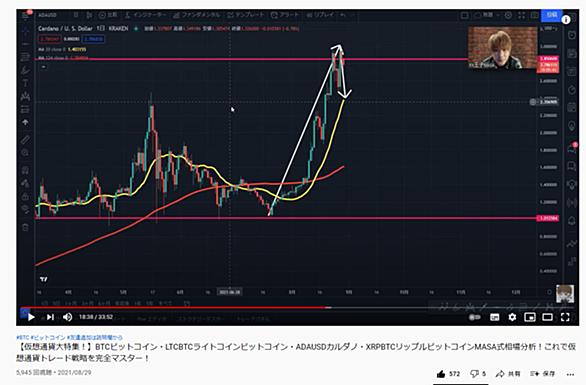This screenshot has height=385, width=586.
Task: Select the brush drawing tool
Action: point(25,70)
